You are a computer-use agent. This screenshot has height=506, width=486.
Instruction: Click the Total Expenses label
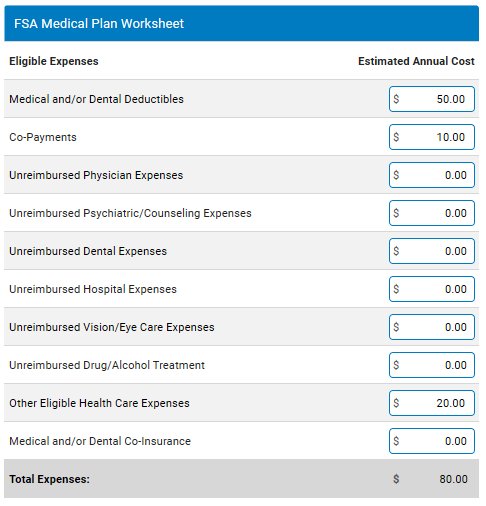pos(49,479)
